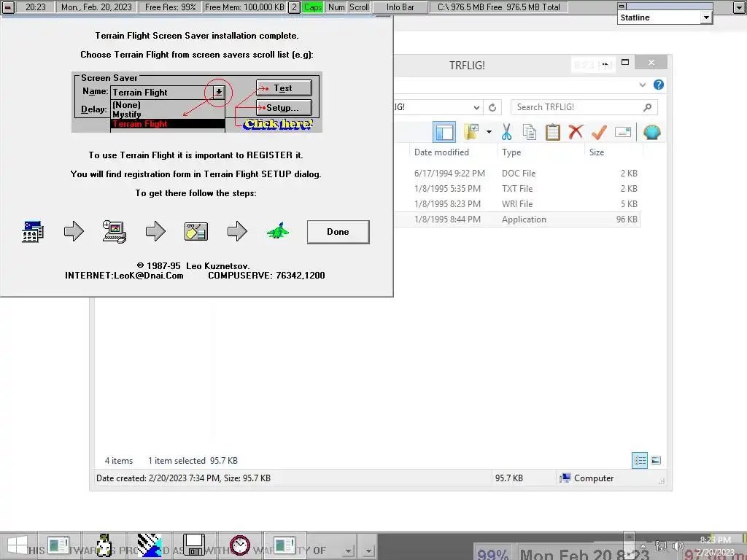Click the orange checkmark Properties icon
Viewport: 747px width, 560px height.
[x=599, y=132]
